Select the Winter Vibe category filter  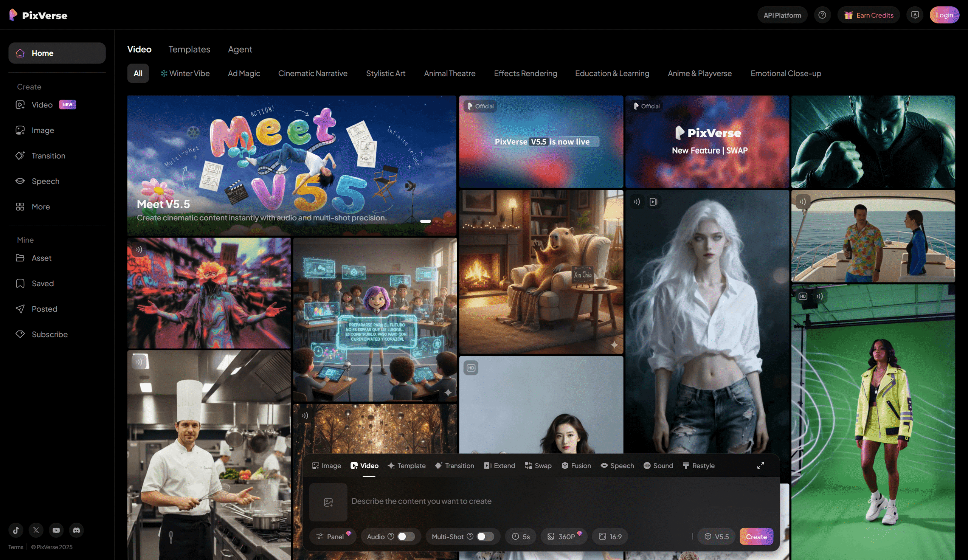[x=185, y=73]
